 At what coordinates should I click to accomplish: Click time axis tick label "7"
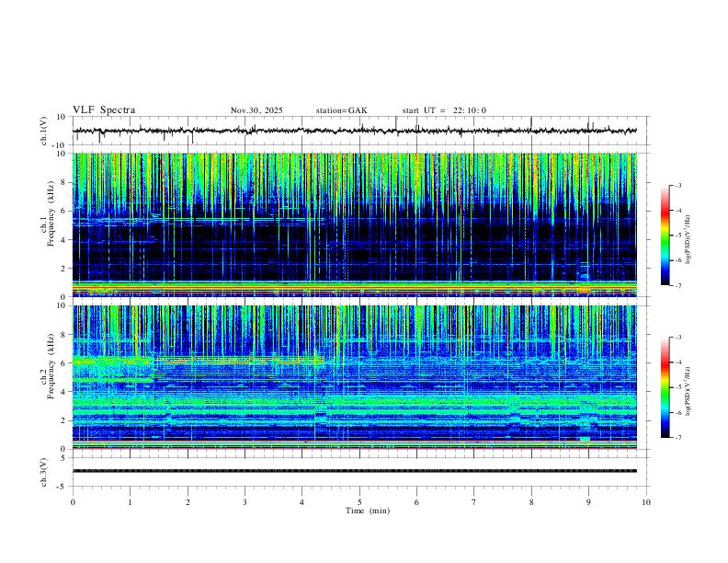coord(474,502)
